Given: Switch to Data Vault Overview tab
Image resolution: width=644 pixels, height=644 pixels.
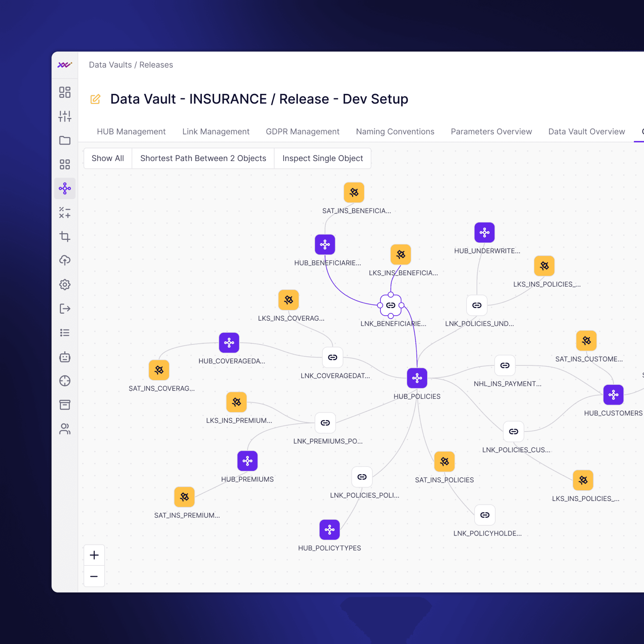Looking at the screenshot, I should tap(586, 132).
